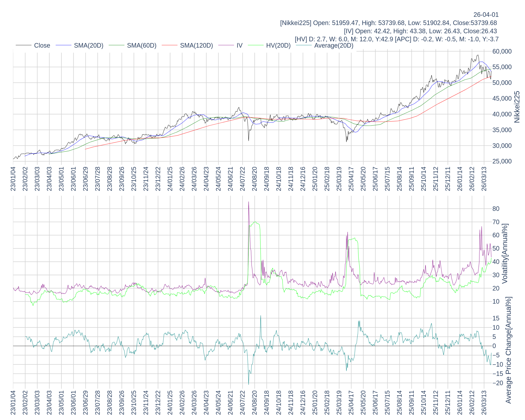Click the Nikkei225 y-axis title
The image size is (525, 420).
tap(517, 107)
